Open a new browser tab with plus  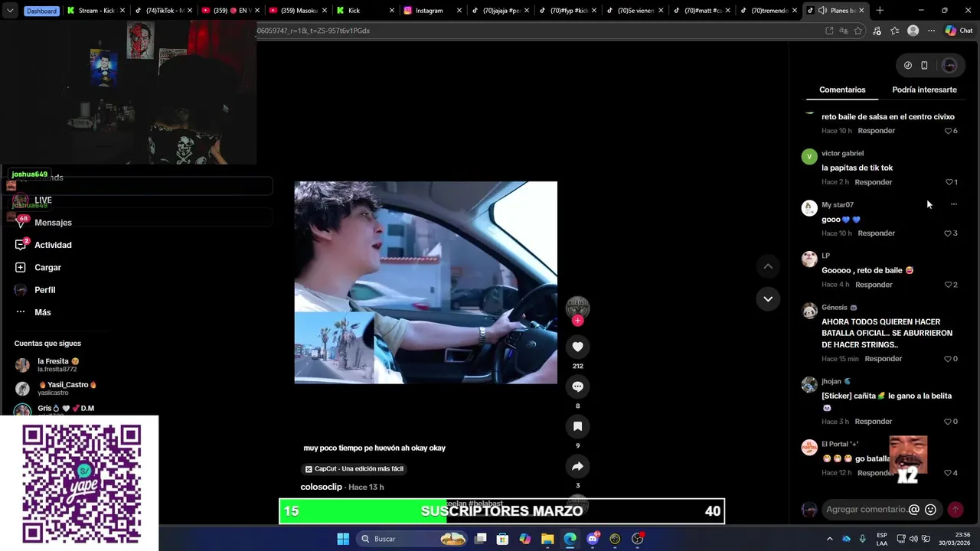pyautogui.click(x=880, y=11)
